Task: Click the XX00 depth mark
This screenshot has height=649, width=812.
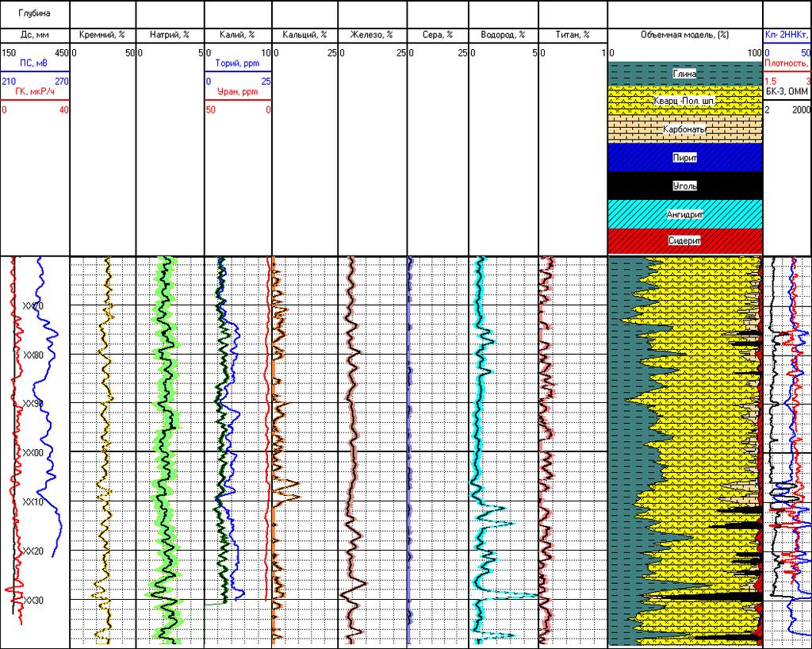Action: coord(33,453)
